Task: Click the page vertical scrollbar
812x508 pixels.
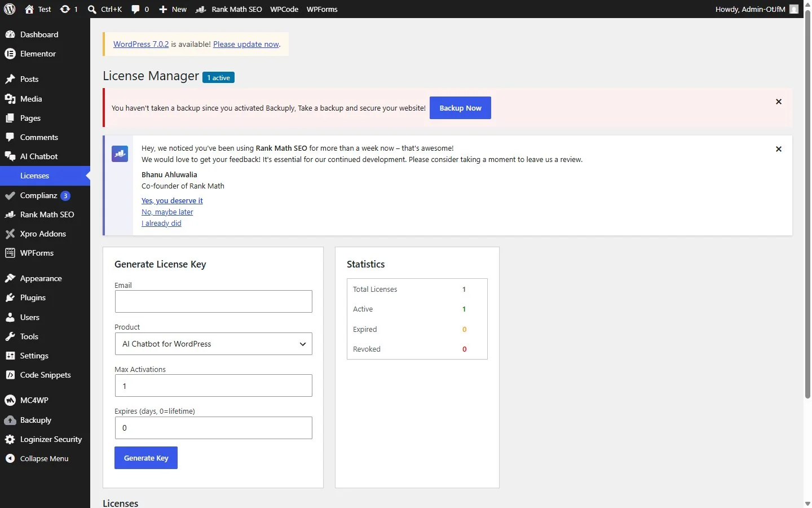Action: 807,203
